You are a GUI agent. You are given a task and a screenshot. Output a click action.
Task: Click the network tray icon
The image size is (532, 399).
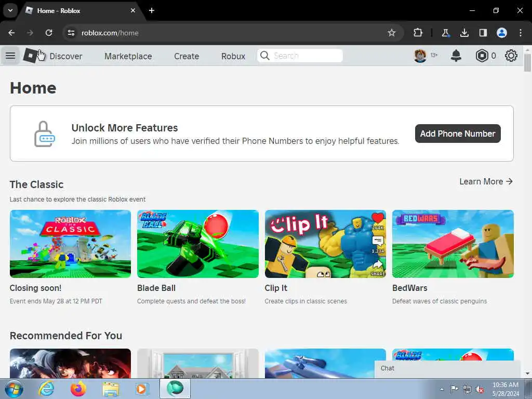point(467,389)
